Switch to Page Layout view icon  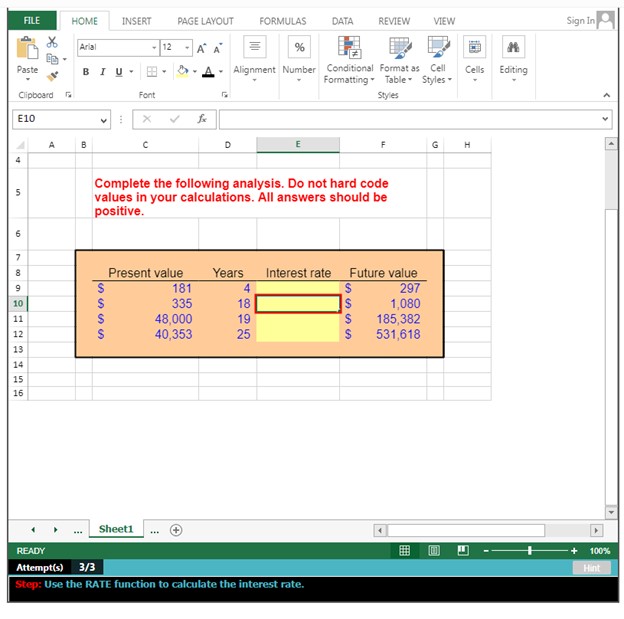pyautogui.click(x=434, y=551)
